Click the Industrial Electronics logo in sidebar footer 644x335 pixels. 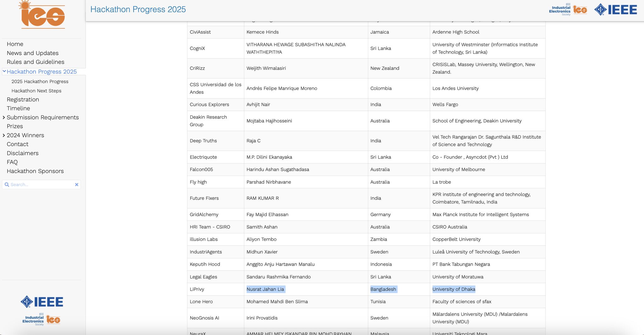tap(41, 320)
